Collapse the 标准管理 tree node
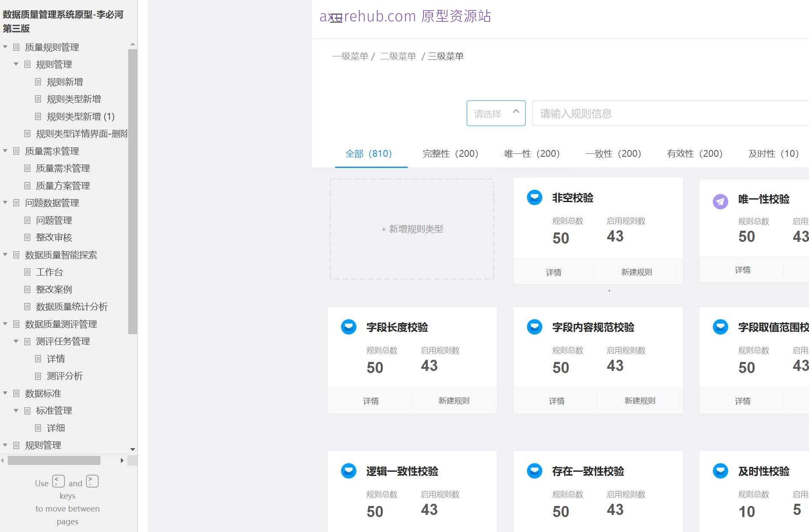This screenshot has width=809, height=532. click(16, 411)
